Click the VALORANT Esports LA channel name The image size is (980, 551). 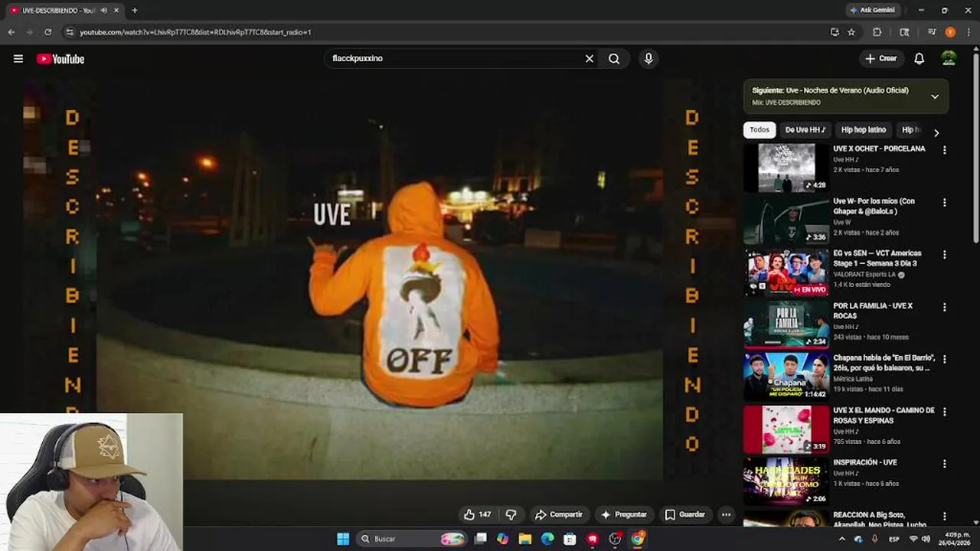tap(864, 274)
